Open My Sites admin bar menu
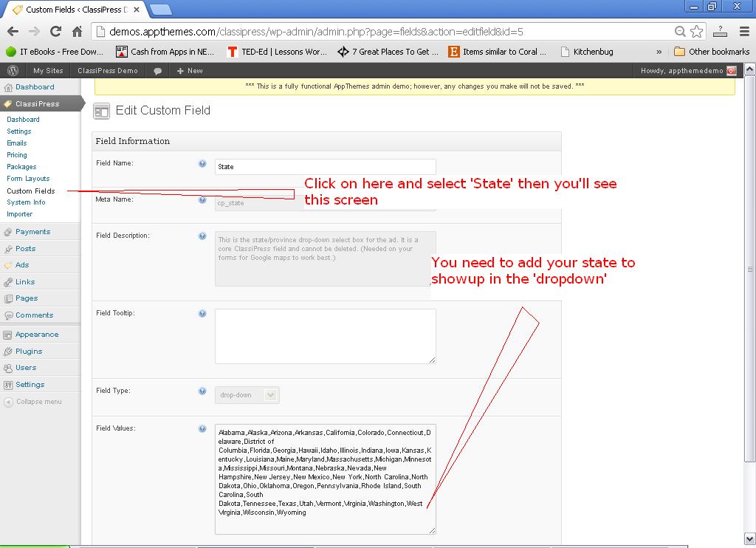 pyautogui.click(x=48, y=71)
